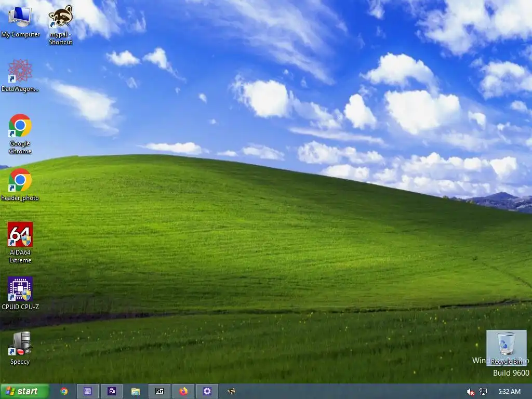The image size is (532, 399).
Task: Select the CPUID CPU-Z shortcut
Action: click(x=20, y=294)
